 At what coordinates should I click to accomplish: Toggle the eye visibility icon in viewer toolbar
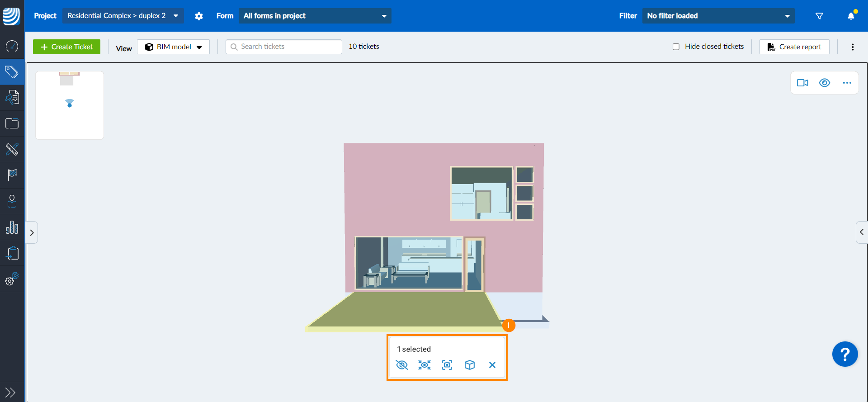(x=825, y=83)
